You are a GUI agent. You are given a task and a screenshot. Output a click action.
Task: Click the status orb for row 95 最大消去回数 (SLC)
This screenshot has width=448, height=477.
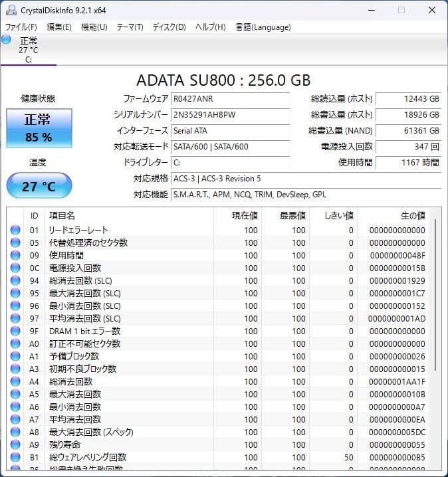point(15,293)
